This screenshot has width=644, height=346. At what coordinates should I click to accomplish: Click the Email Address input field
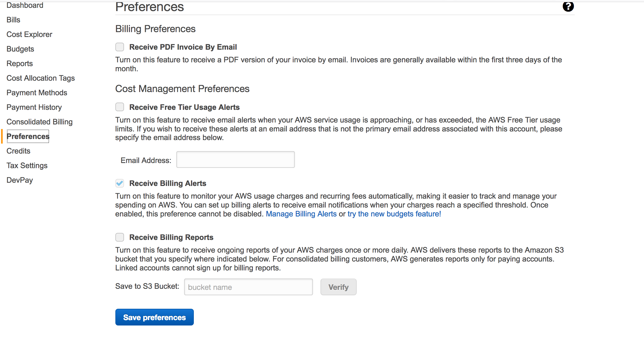click(235, 160)
